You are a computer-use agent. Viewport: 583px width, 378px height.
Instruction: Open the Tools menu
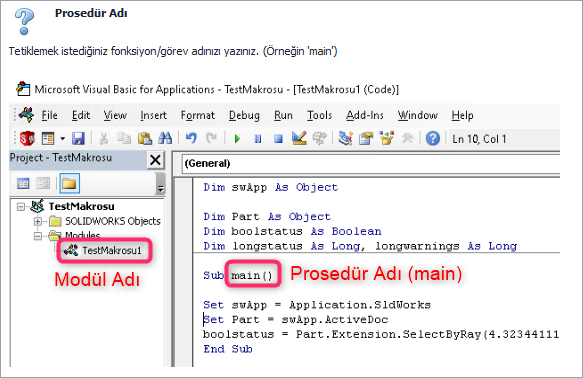tap(319, 116)
